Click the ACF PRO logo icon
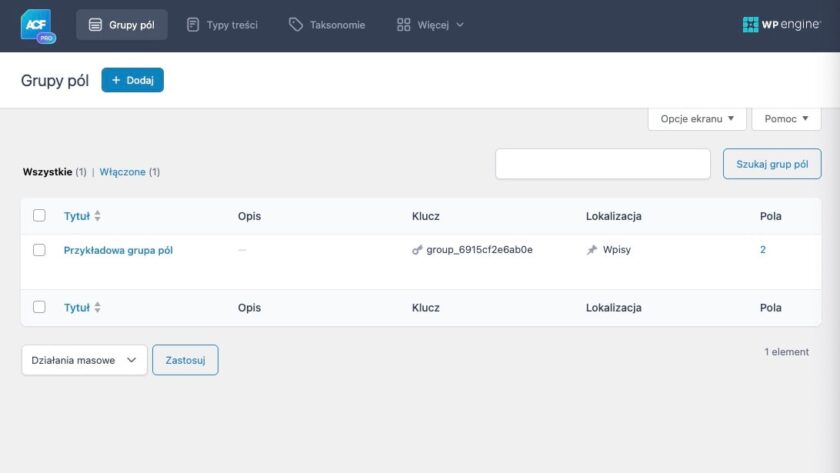This screenshot has width=840, height=473. (37, 25)
